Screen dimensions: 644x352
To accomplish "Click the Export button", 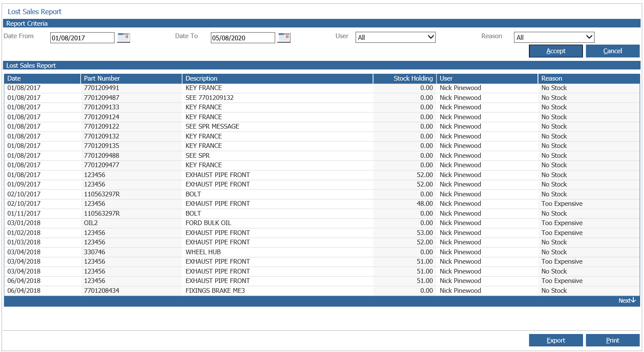I will click(x=556, y=340).
